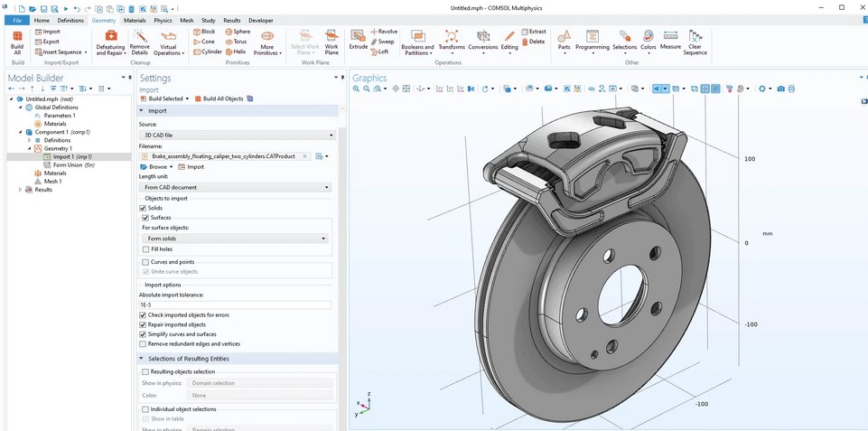This screenshot has width=868, height=431.
Task: Click the Absolute import tolerance field
Action: [x=237, y=305]
